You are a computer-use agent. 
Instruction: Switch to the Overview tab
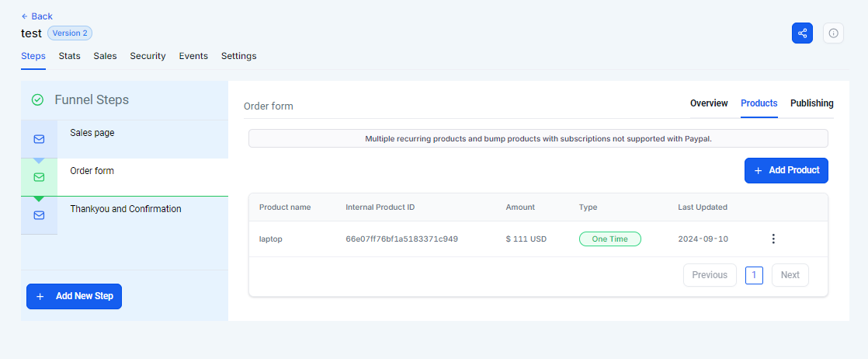coord(709,103)
